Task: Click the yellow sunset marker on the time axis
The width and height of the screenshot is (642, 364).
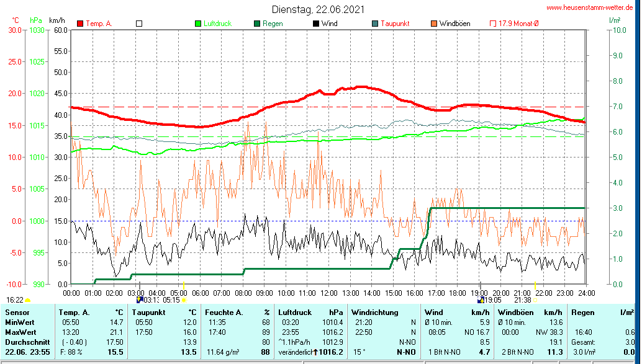Action: pyautogui.click(x=535, y=285)
